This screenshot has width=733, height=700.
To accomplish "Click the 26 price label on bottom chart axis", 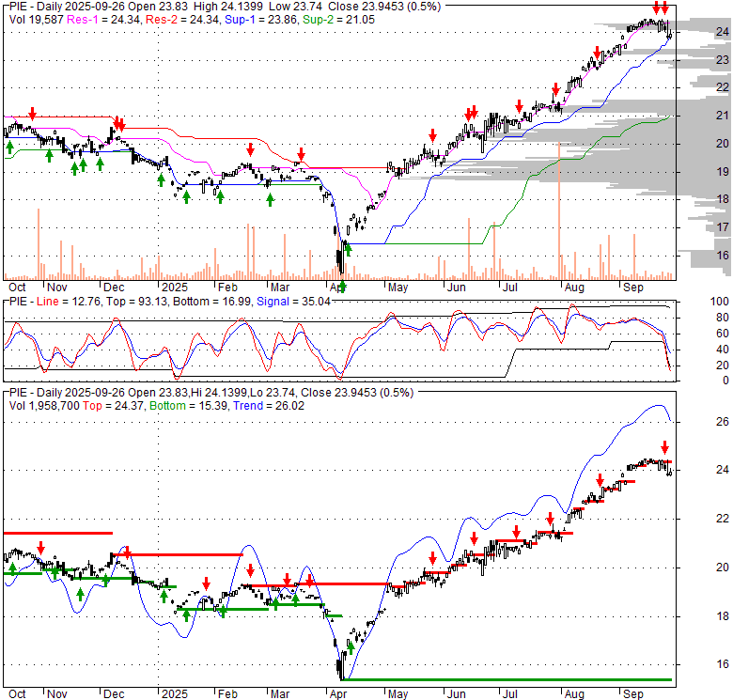I will (723, 422).
